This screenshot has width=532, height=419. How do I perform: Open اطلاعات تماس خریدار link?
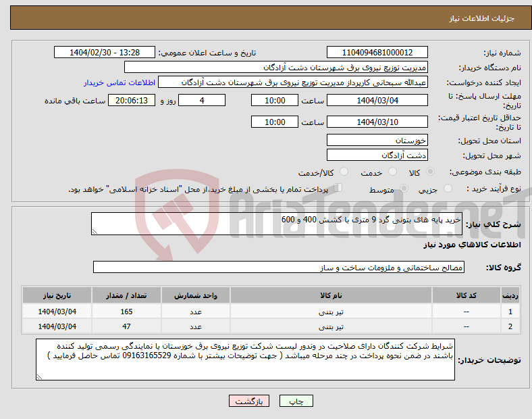point(119,82)
